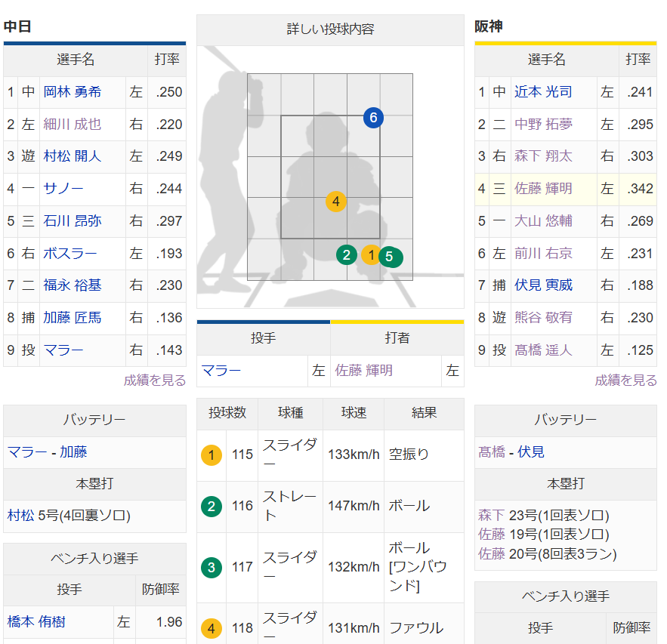The width and height of the screenshot is (667, 644).
Task: Click 結果 column header
Action: [x=424, y=413]
